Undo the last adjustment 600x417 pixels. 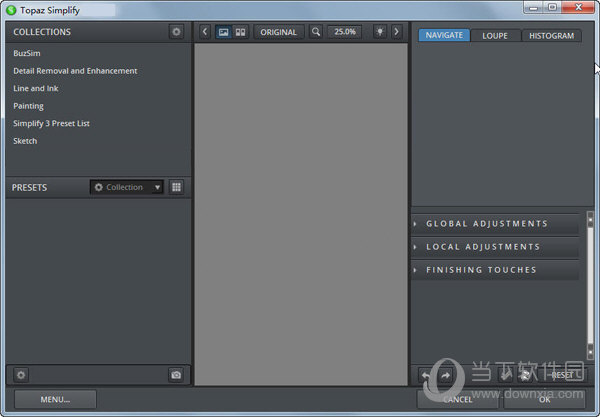click(426, 375)
